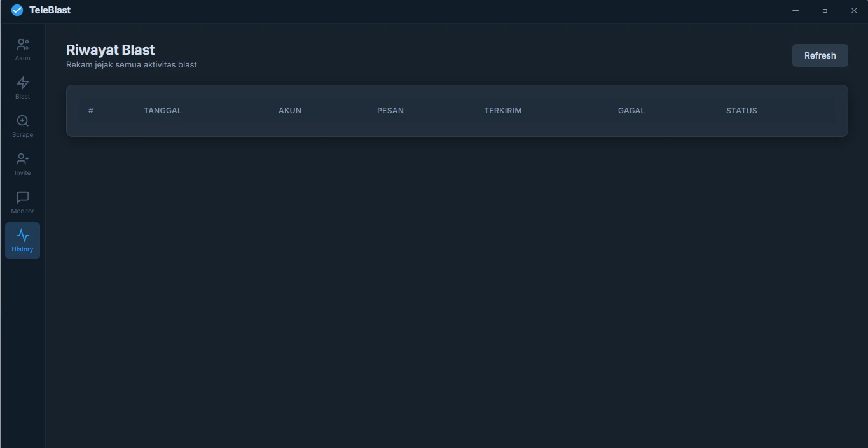The width and height of the screenshot is (868, 448).
Task: Click the TANGGAL column header
Action: pos(163,111)
